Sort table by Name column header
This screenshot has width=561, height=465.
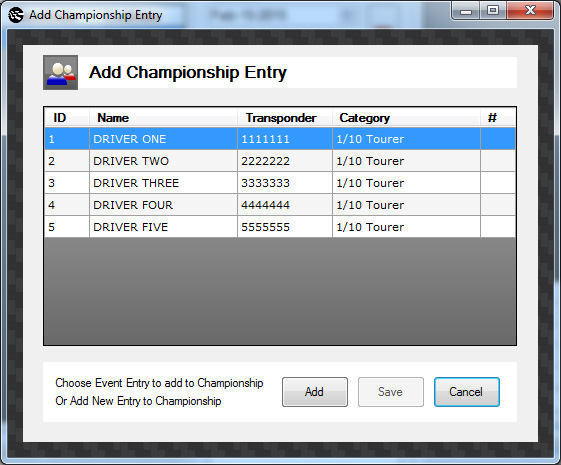pos(163,118)
